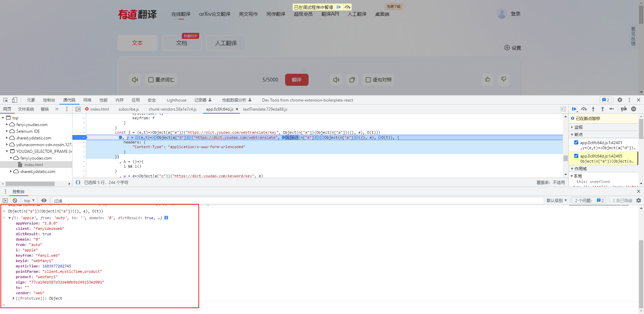Open the 文档 document translation tab
Viewport: 644px width, 314px height.
click(181, 43)
